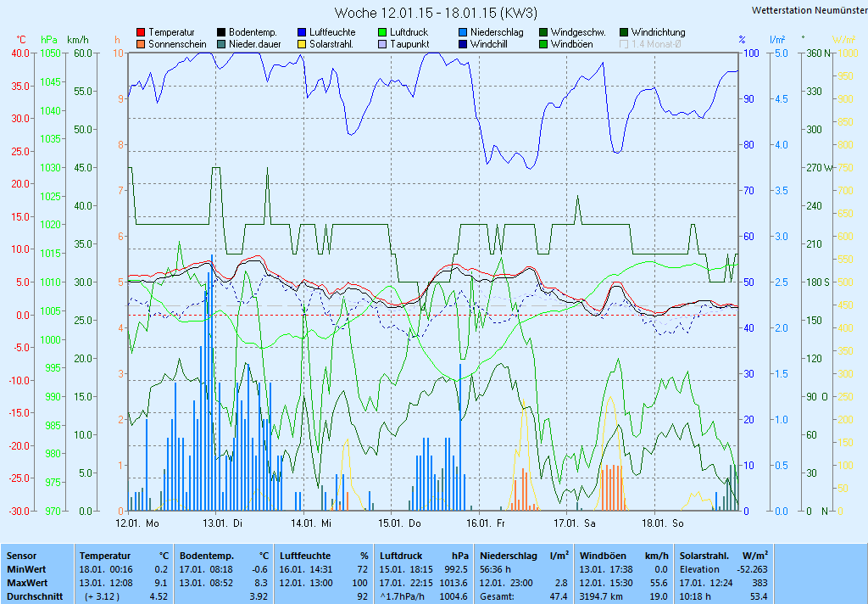Click the yellow W/m² axis unit label above the chart

pyautogui.click(x=843, y=40)
